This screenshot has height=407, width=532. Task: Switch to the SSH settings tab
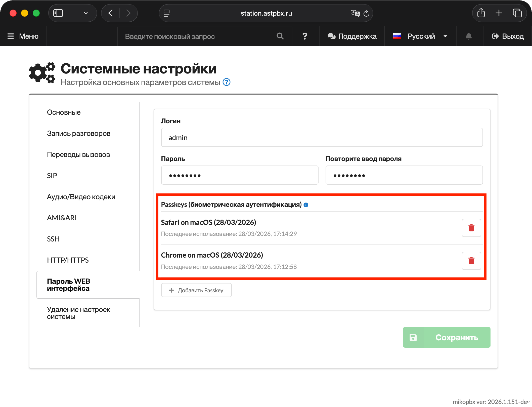pyautogui.click(x=53, y=239)
